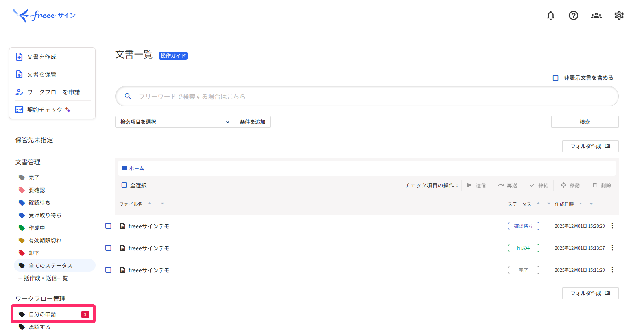Image resolution: width=644 pixels, height=336 pixels.
Task: Click the 文書を保管 upload document icon
Action: pyautogui.click(x=19, y=74)
